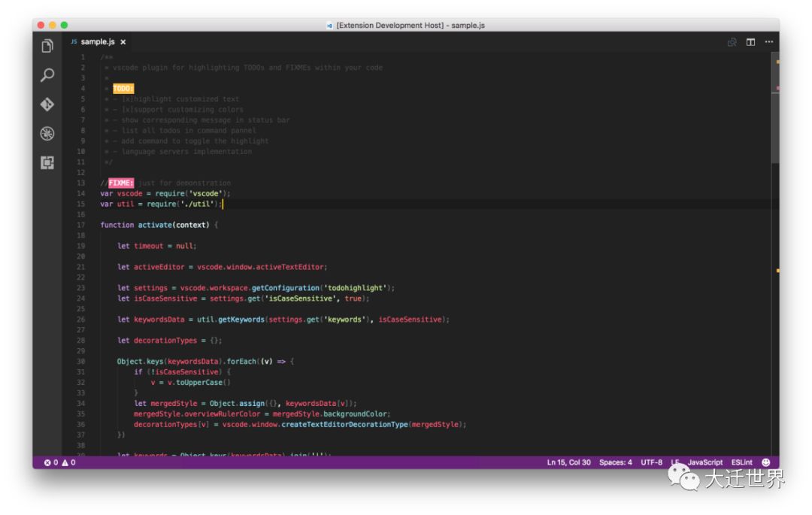The image size is (812, 515).
Task: Change the JavaScript language mode
Action: tap(704, 462)
